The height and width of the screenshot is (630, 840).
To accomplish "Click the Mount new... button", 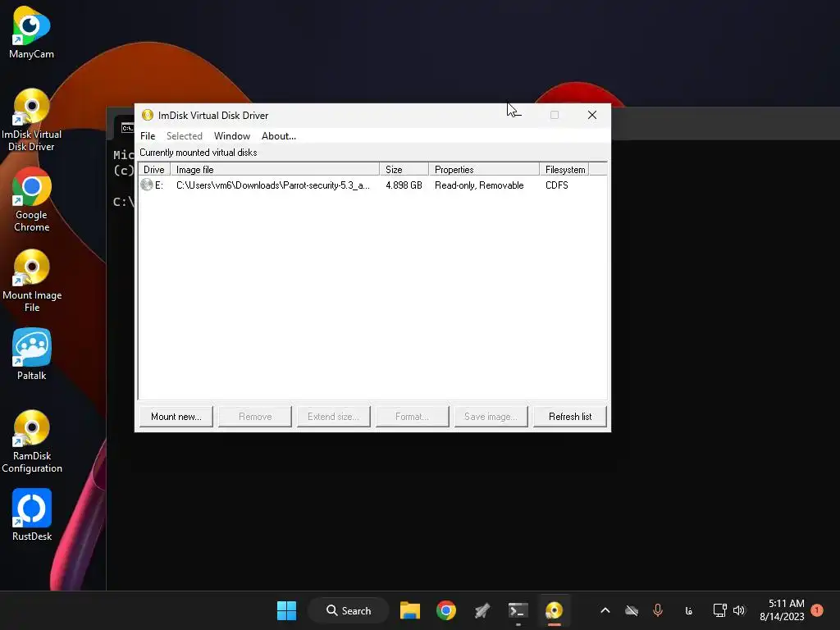I will click(x=176, y=416).
